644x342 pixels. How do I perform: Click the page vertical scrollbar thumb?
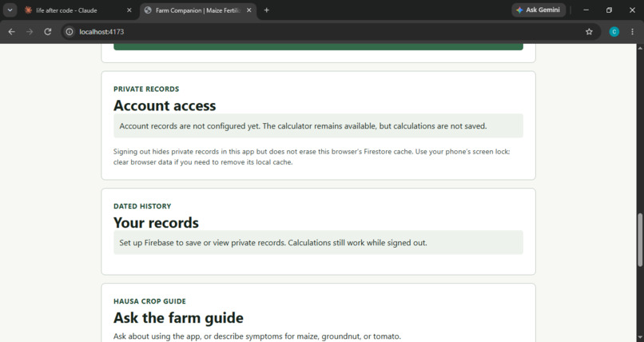pos(640,240)
